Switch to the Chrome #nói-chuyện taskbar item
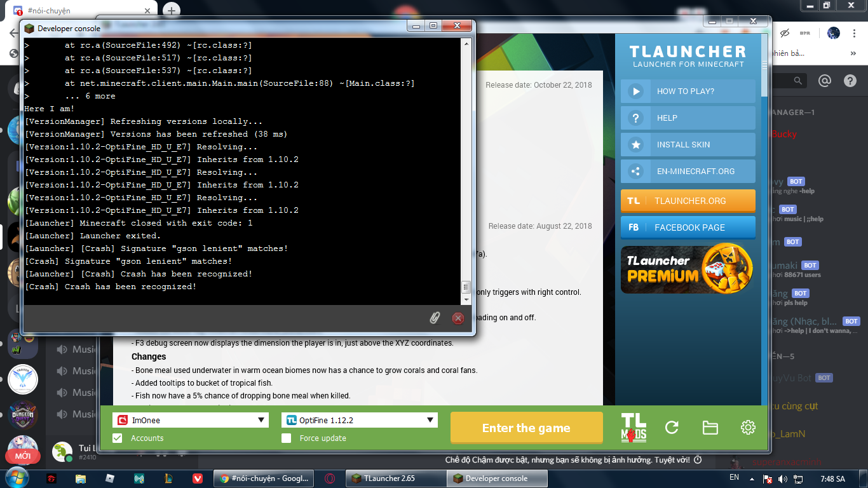This screenshot has width=868, height=488. 263,478
